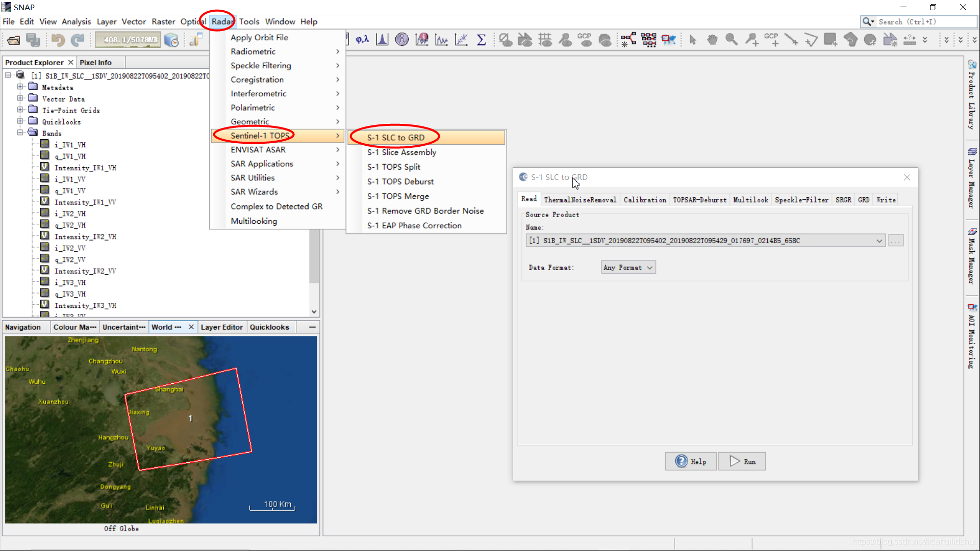
Task: Open the Scatter Plot icon
Action: pos(461,40)
